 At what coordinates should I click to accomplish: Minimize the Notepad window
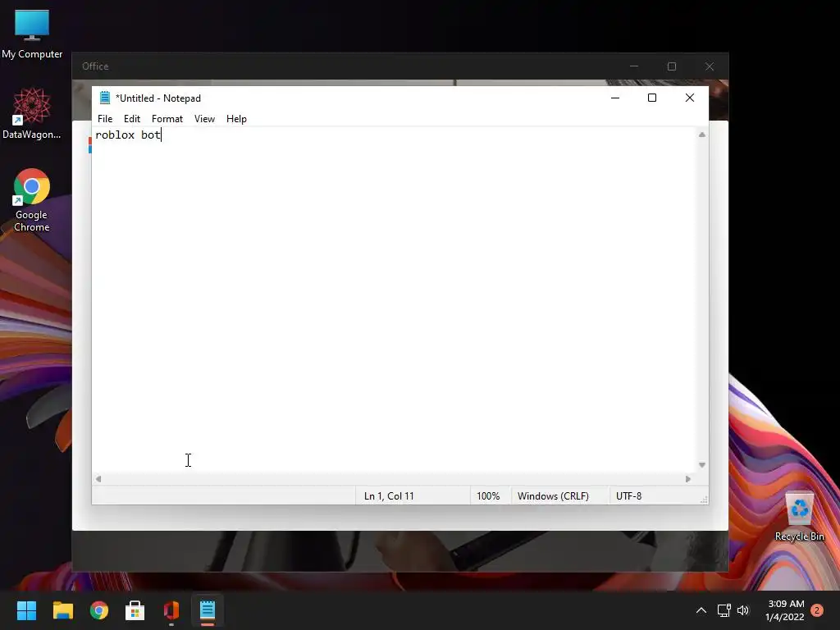coord(615,98)
